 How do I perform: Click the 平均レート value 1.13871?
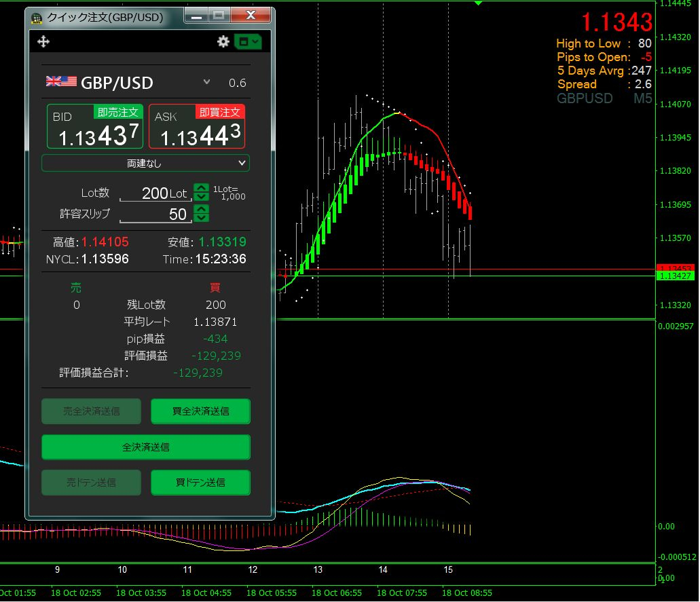click(215, 322)
